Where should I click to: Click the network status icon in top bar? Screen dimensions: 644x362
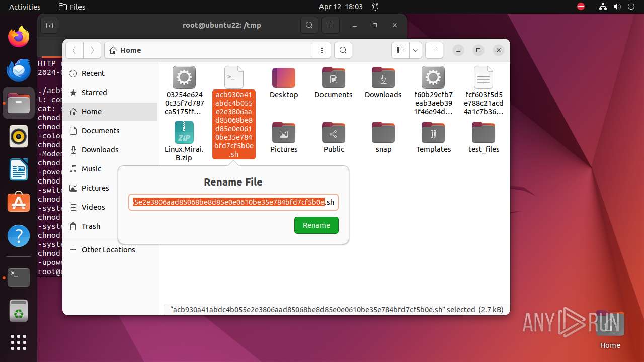(603, 7)
